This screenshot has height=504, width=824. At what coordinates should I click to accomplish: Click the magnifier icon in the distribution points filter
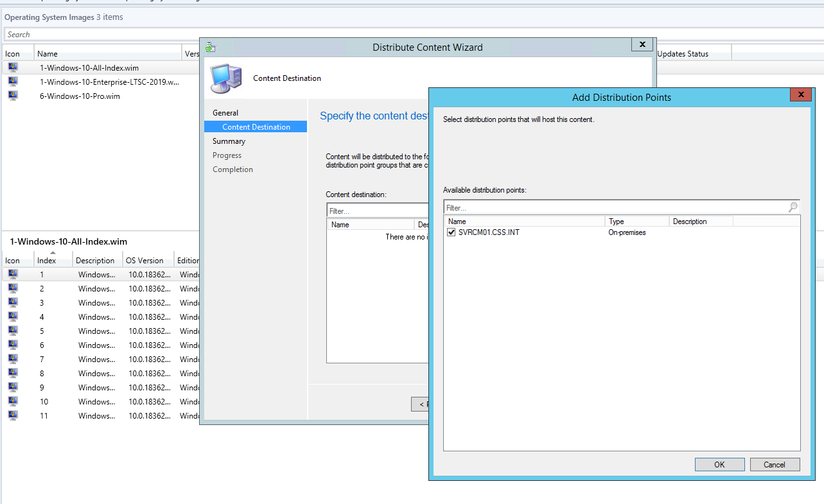(x=793, y=207)
